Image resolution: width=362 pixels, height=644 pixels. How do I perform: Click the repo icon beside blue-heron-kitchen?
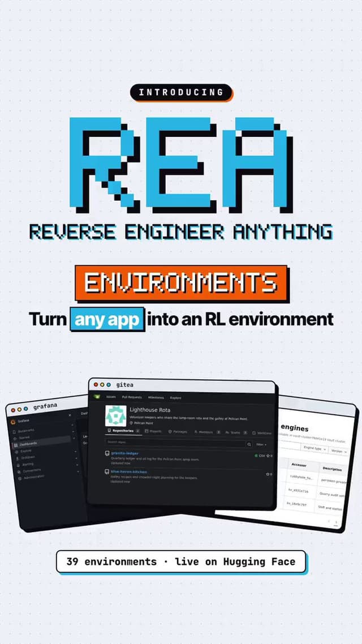(107, 472)
